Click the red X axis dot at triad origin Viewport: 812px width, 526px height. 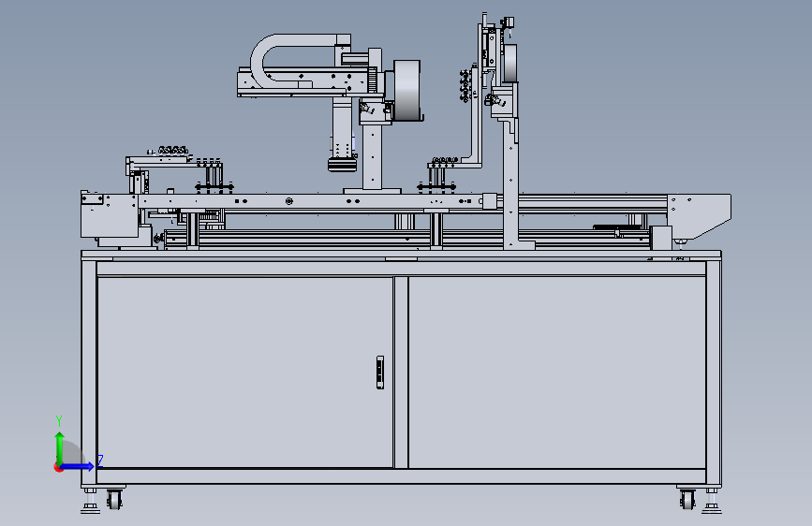(57, 467)
